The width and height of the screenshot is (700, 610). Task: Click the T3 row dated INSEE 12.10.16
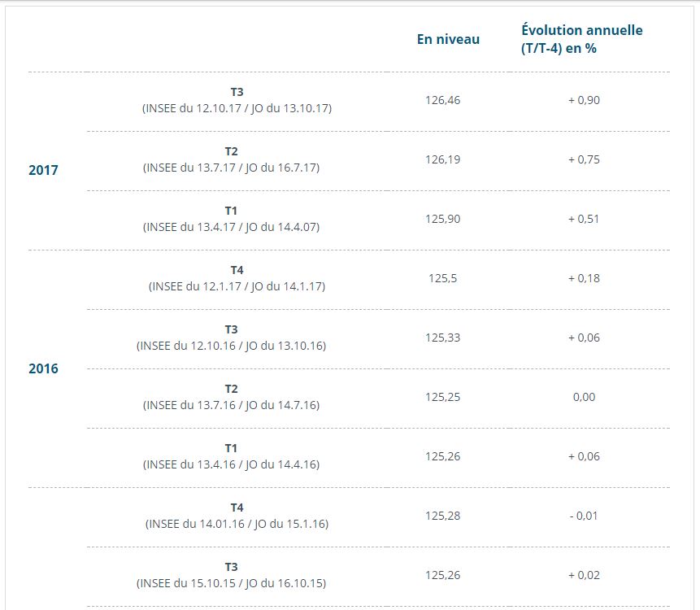tap(232, 338)
